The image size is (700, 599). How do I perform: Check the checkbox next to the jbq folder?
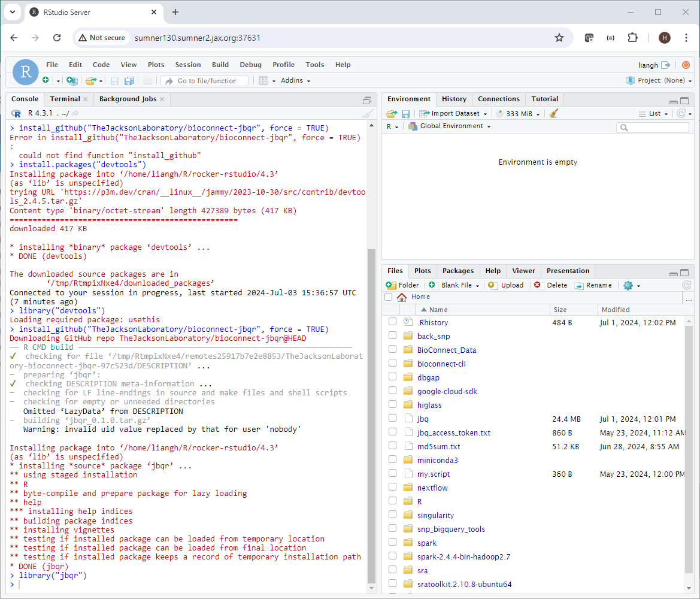pyautogui.click(x=393, y=419)
